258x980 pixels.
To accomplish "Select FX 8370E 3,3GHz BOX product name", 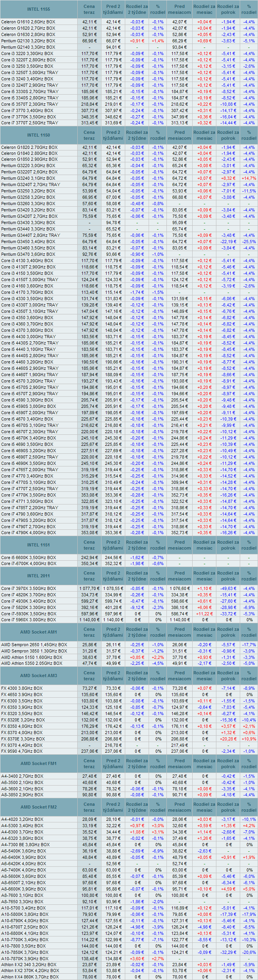I will tap(23, 739).
